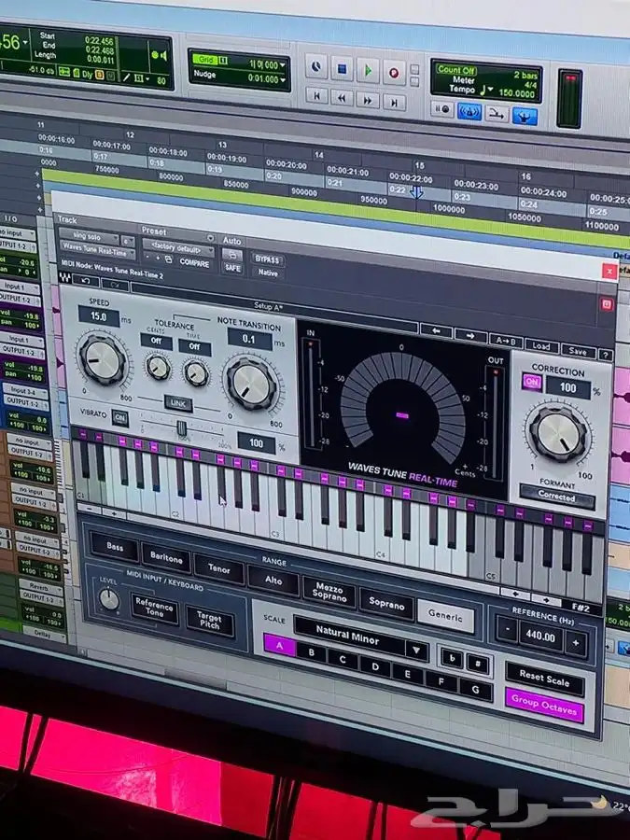Click the Rewind transport icon
630x840 pixels.
342,98
